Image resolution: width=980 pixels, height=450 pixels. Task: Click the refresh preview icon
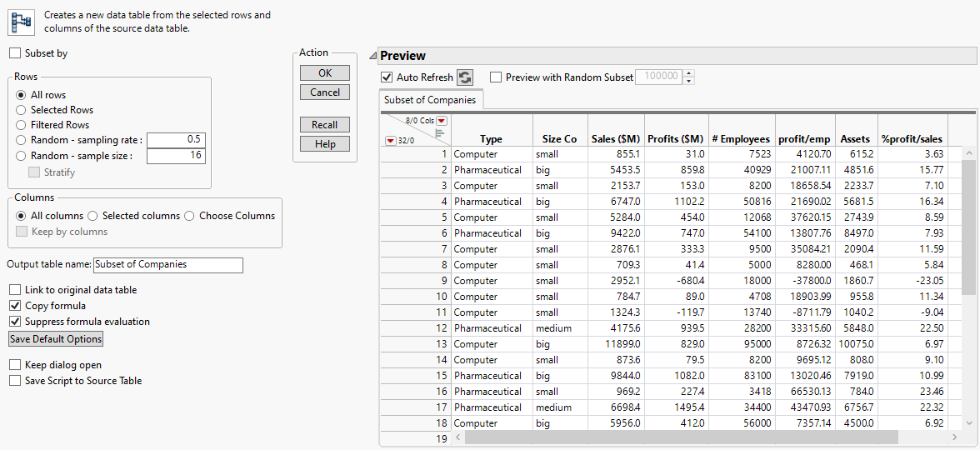coord(465,77)
